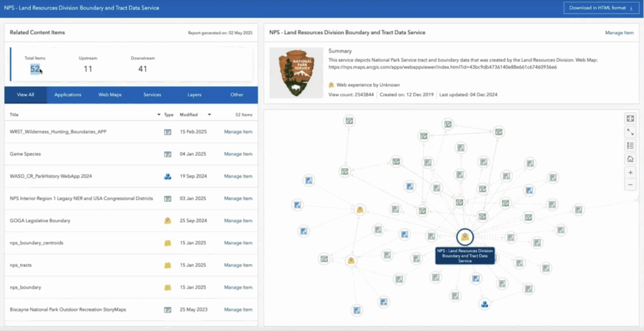Click the Downstream count 41
644x331 pixels.
pyautogui.click(x=143, y=69)
